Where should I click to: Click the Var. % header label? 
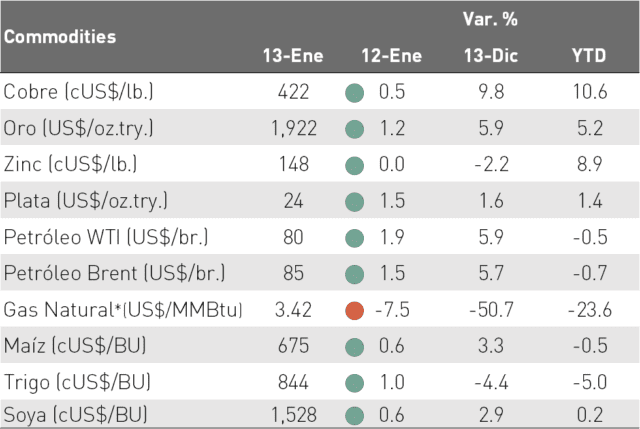(490, 19)
